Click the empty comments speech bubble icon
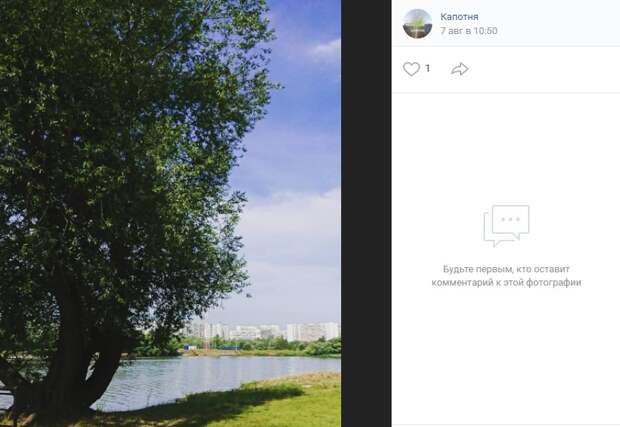Viewport: 620px width, 427px height. [x=506, y=226]
